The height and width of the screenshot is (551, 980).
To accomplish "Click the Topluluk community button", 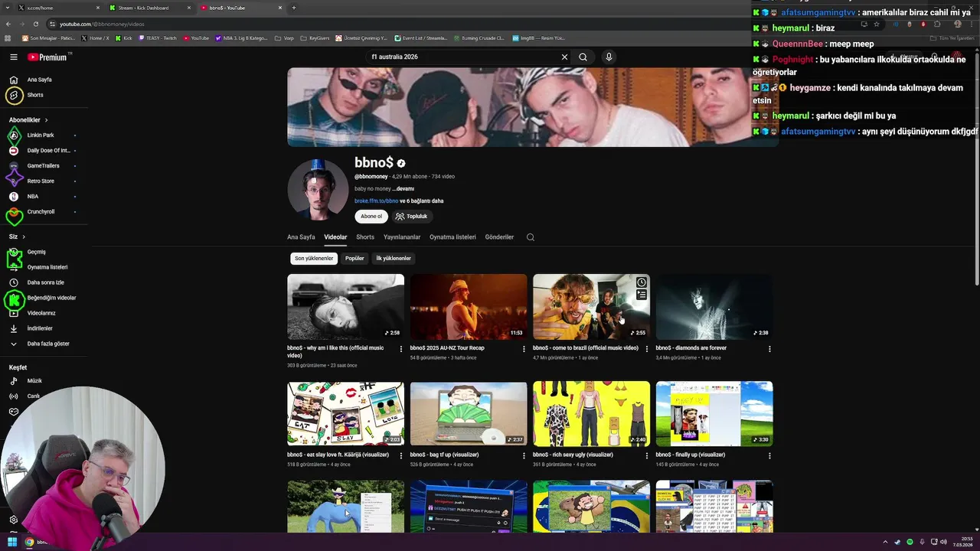I will pyautogui.click(x=412, y=217).
